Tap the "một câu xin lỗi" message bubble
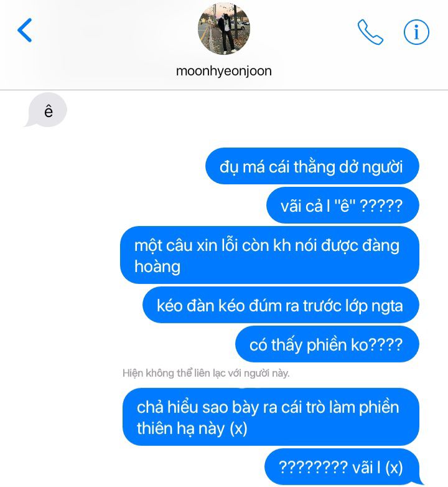This screenshot has width=448, height=487. coord(269,255)
